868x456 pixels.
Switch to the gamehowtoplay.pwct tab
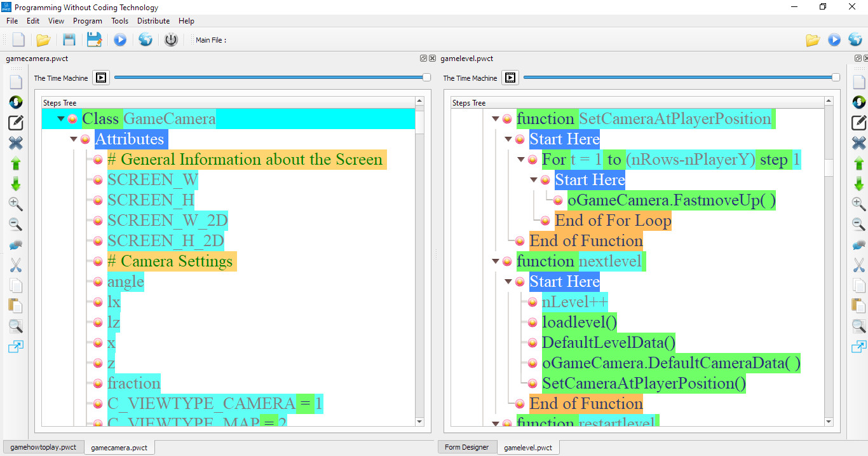(x=42, y=446)
